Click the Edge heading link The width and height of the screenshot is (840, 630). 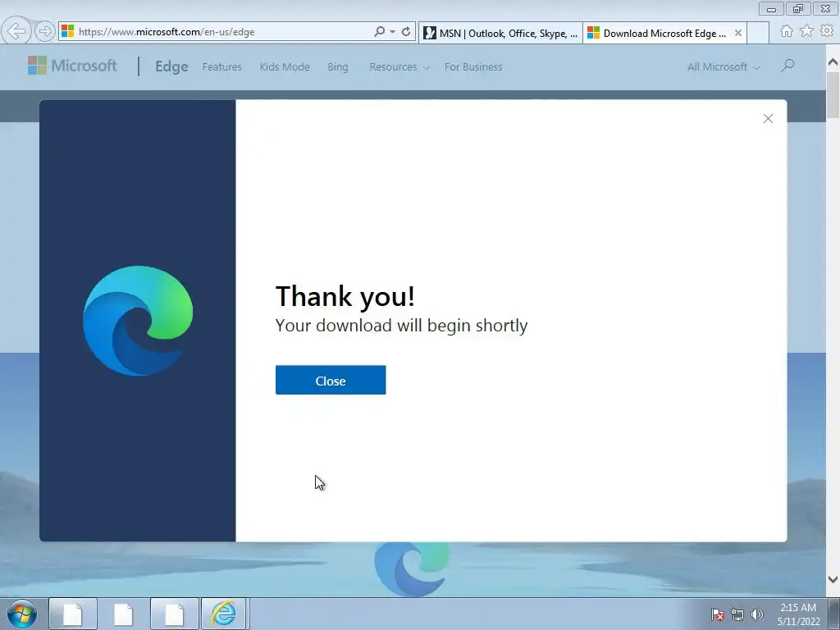pos(171,66)
